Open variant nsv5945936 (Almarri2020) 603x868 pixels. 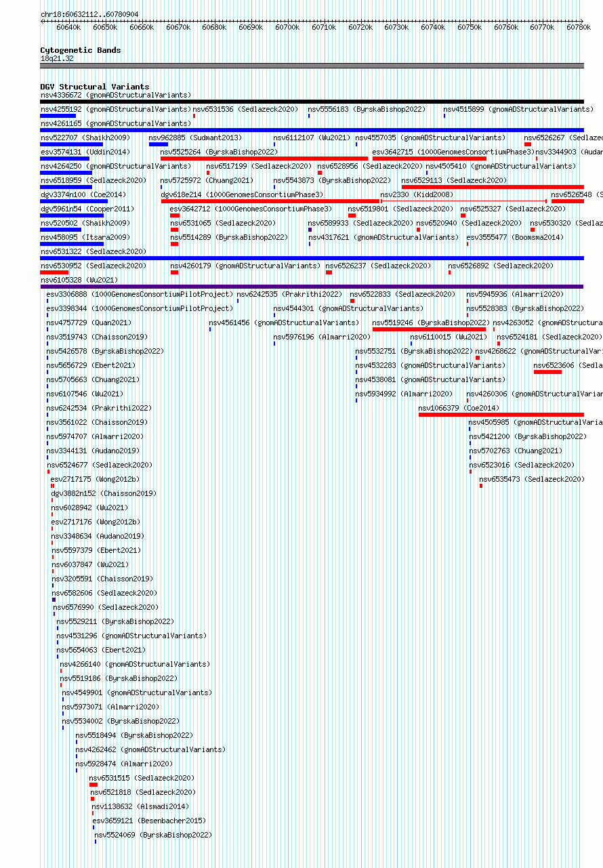click(515, 294)
